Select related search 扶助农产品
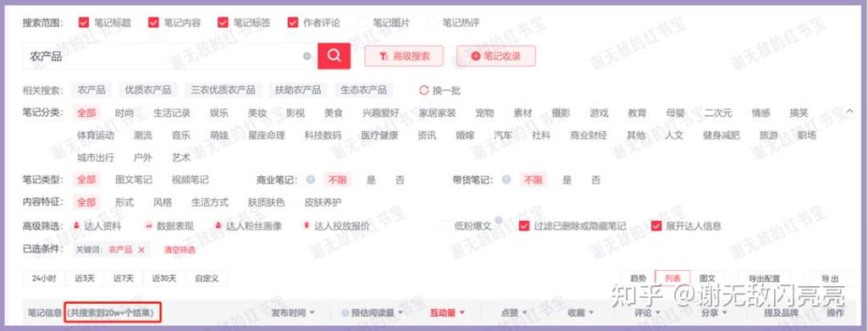This screenshot has width=868, height=331. point(298,91)
